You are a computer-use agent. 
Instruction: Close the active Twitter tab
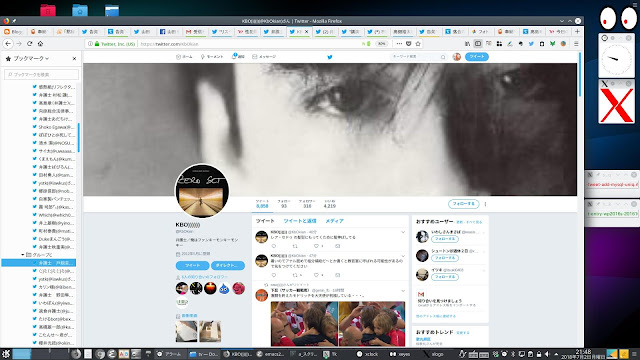point(307,31)
